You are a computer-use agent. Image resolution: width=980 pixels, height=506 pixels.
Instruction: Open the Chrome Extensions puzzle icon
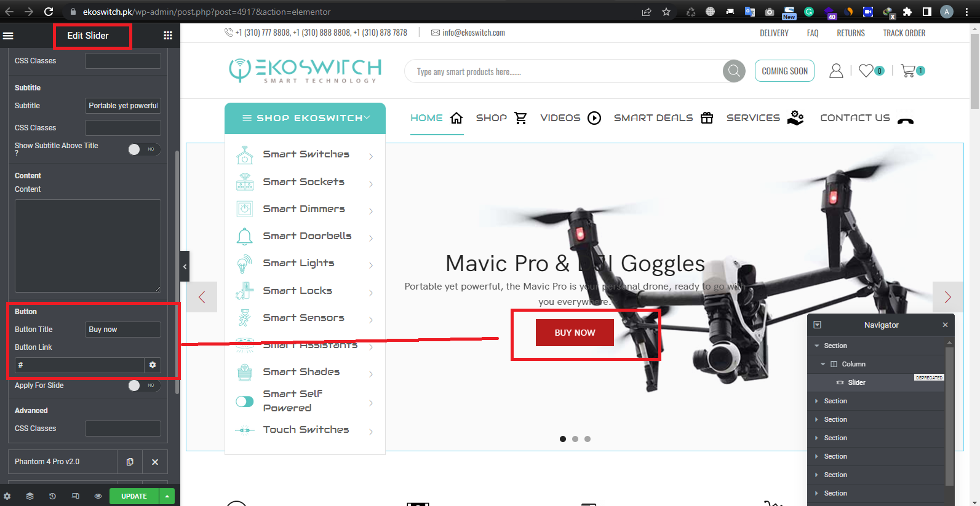907,12
